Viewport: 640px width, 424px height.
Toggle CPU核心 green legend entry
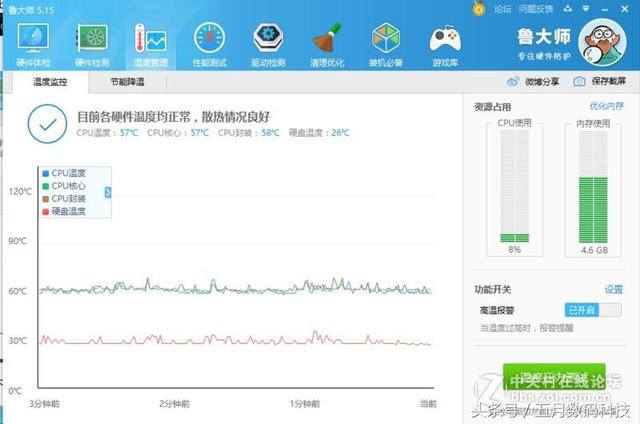pyautogui.click(x=64, y=186)
